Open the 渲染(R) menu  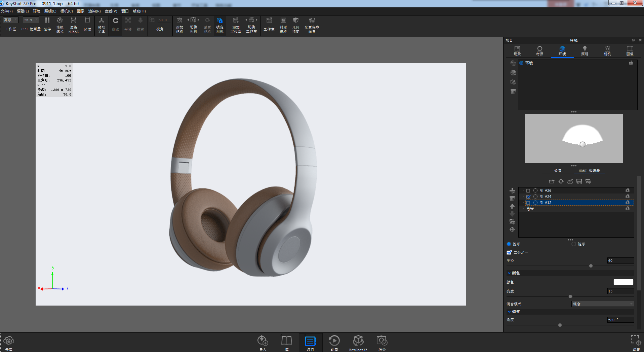(x=94, y=11)
